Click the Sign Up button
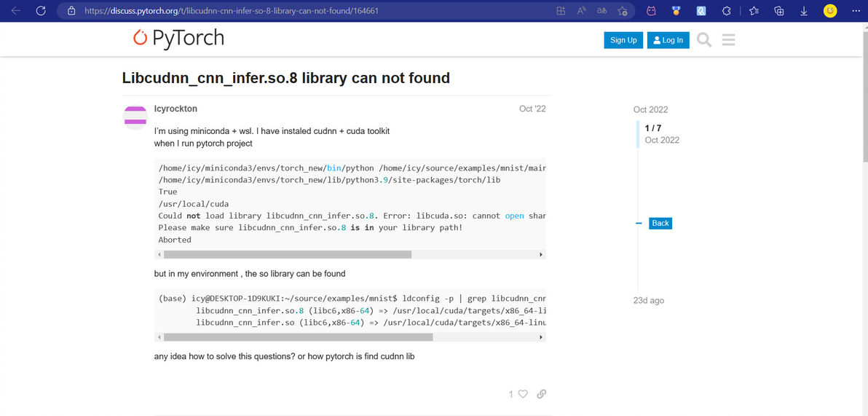 pyautogui.click(x=623, y=40)
